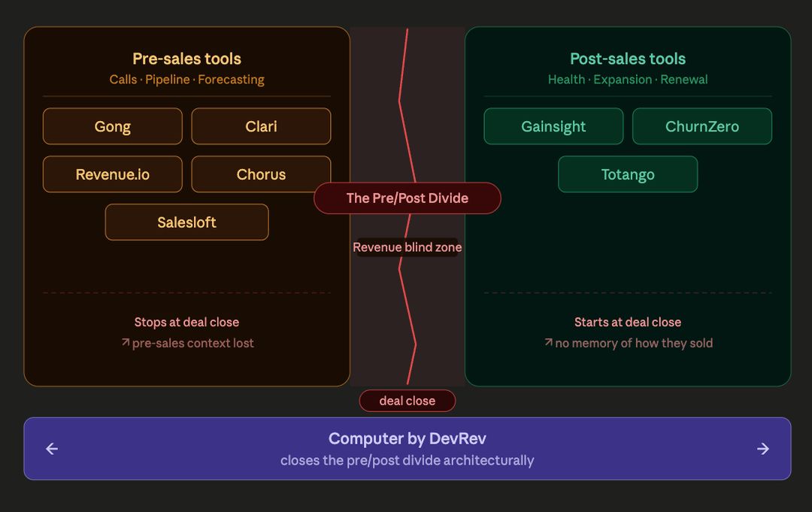Viewport: 812px width, 512px height.
Task: Click the 'Stops at deal close' text
Action: pos(187,322)
